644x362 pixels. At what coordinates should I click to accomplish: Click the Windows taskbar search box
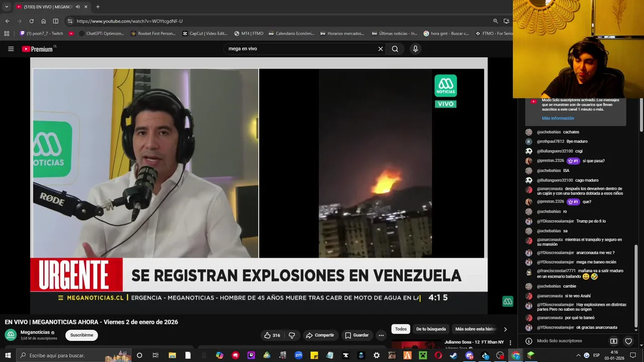[x=74, y=355]
